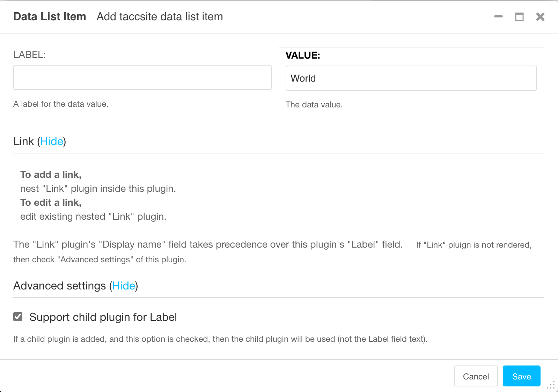Click the "Advanced settings" heading text
558x392 pixels.
click(x=59, y=286)
